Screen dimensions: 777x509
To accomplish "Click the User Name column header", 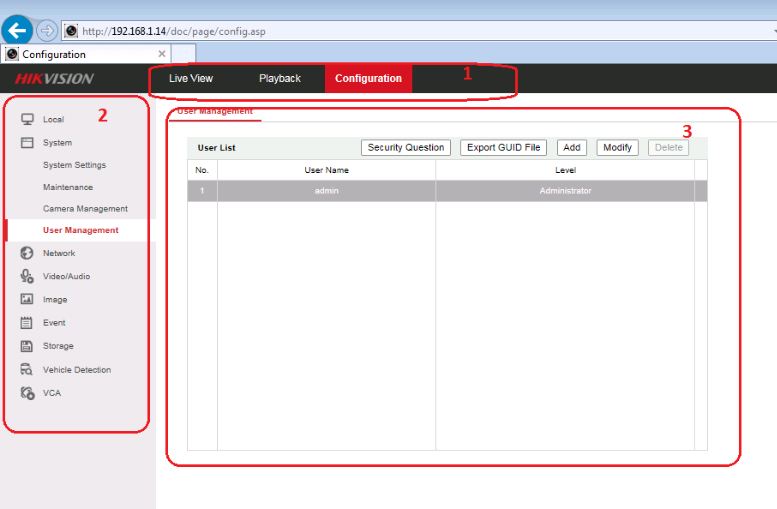I will pyautogui.click(x=327, y=170).
